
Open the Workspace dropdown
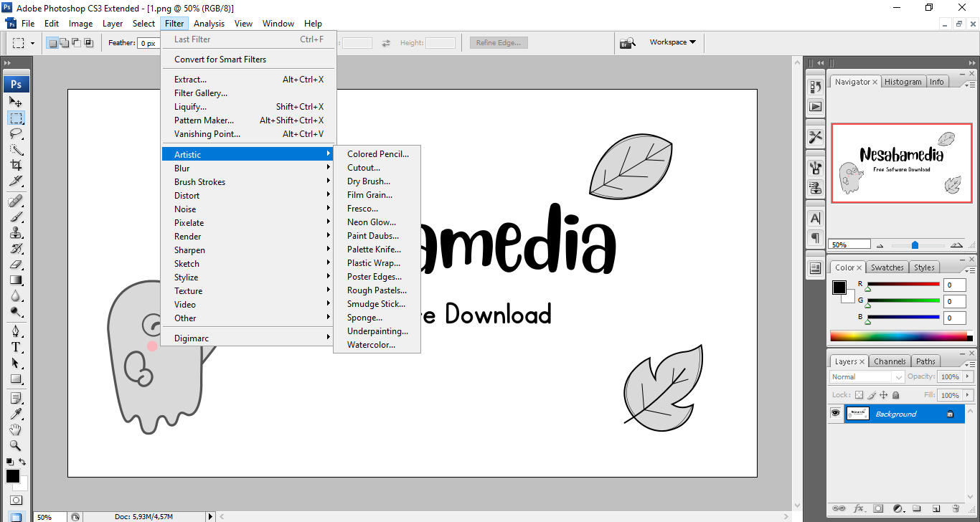coord(672,42)
